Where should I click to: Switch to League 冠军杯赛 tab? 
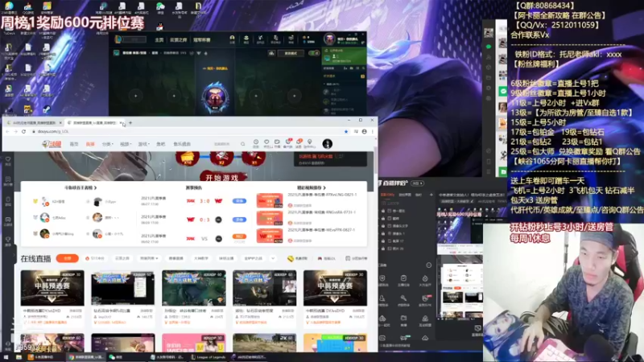click(x=202, y=39)
